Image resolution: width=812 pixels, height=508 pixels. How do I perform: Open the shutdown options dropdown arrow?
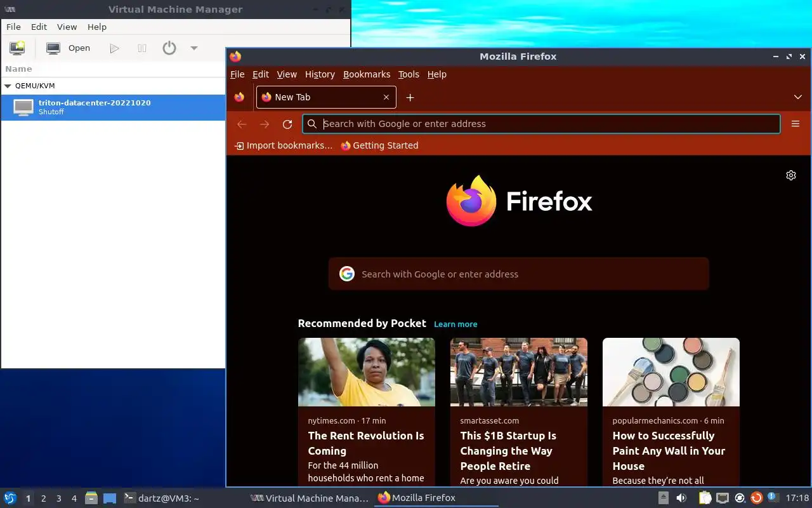pos(194,48)
